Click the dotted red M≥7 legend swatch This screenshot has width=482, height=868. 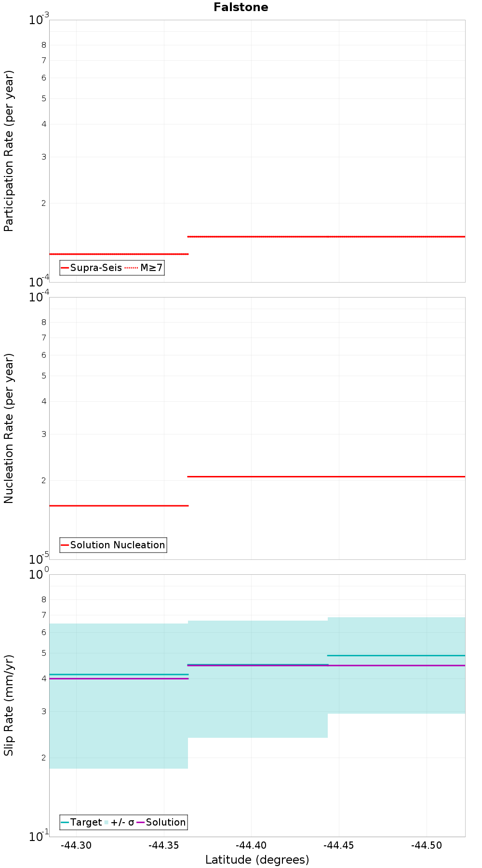131,268
